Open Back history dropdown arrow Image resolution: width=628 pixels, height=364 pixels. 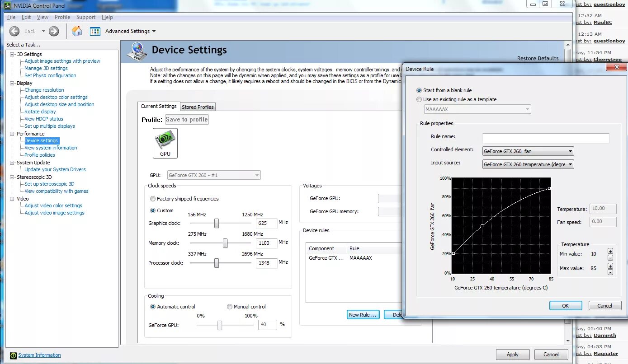coord(44,31)
